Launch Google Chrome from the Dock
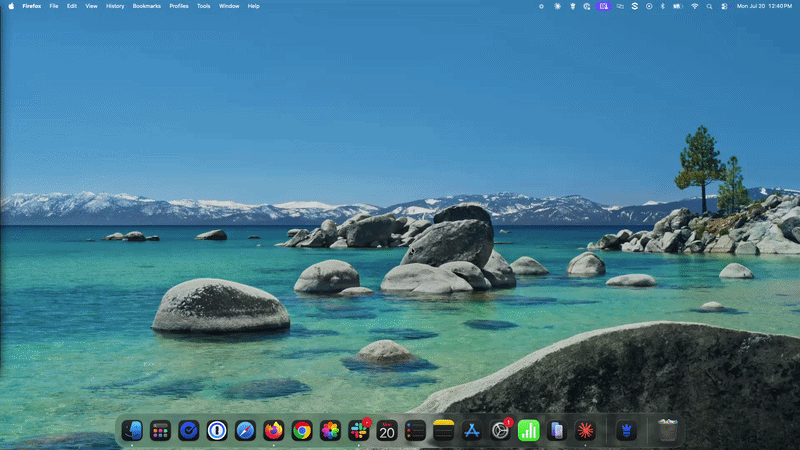800x450 pixels. click(x=302, y=431)
